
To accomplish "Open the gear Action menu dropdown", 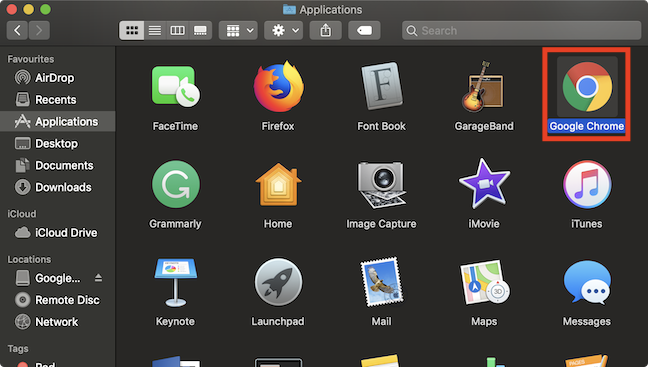I will (x=284, y=30).
